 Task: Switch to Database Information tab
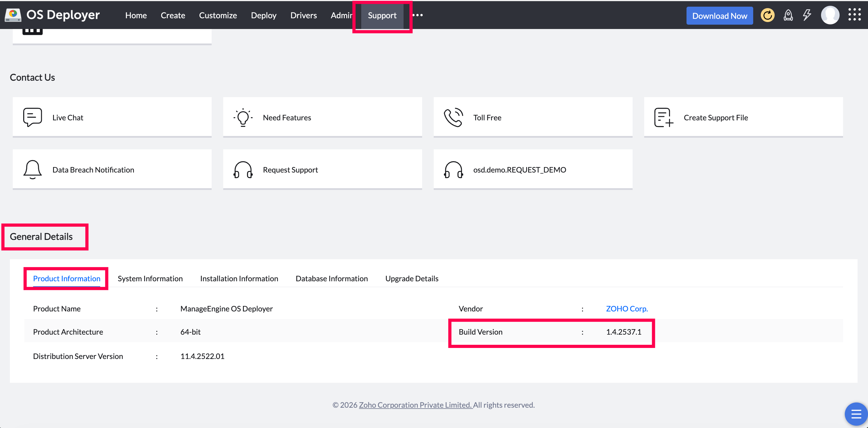[332, 278]
